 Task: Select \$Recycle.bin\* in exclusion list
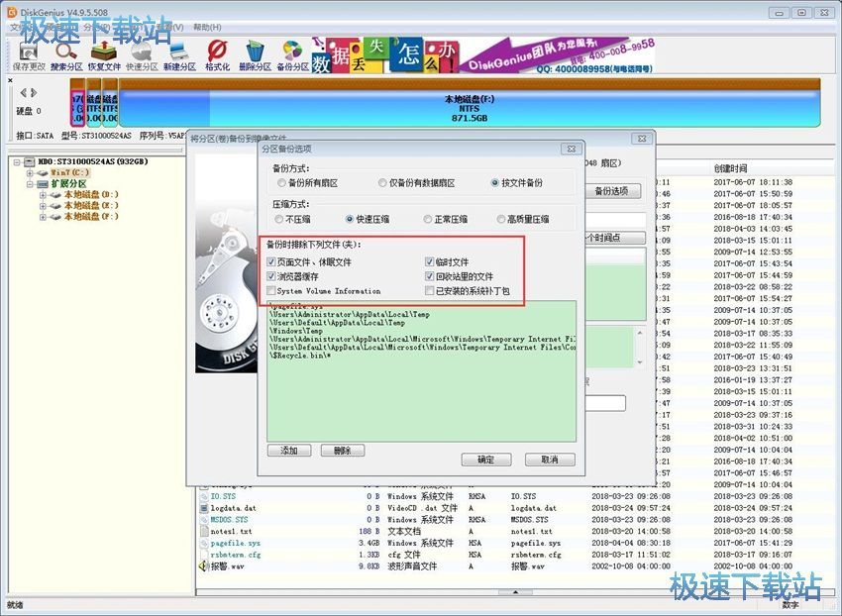pyautogui.click(x=301, y=356)
